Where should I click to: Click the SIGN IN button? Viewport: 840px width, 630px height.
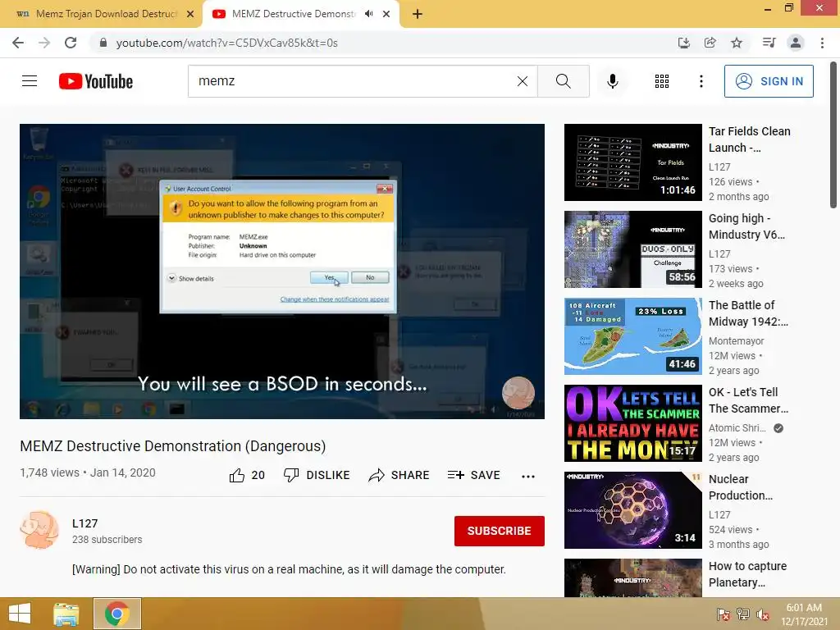(x=769, y=81)
